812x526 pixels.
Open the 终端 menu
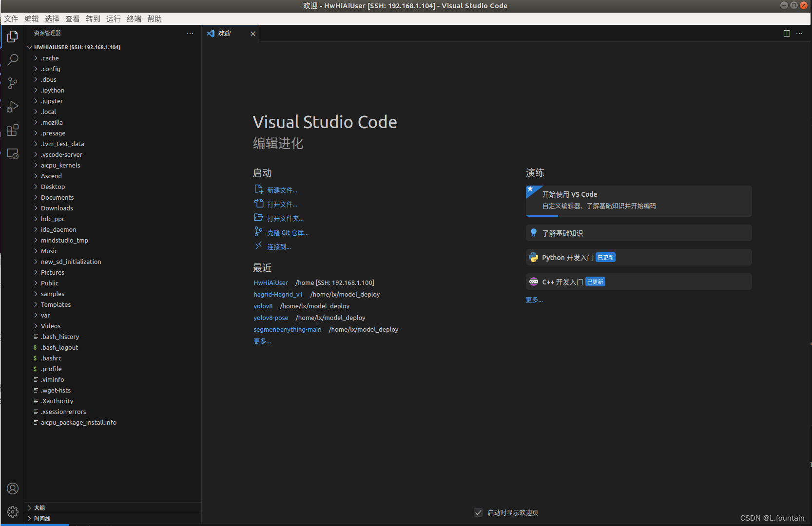pyautogui.click(x=134, y=19)
